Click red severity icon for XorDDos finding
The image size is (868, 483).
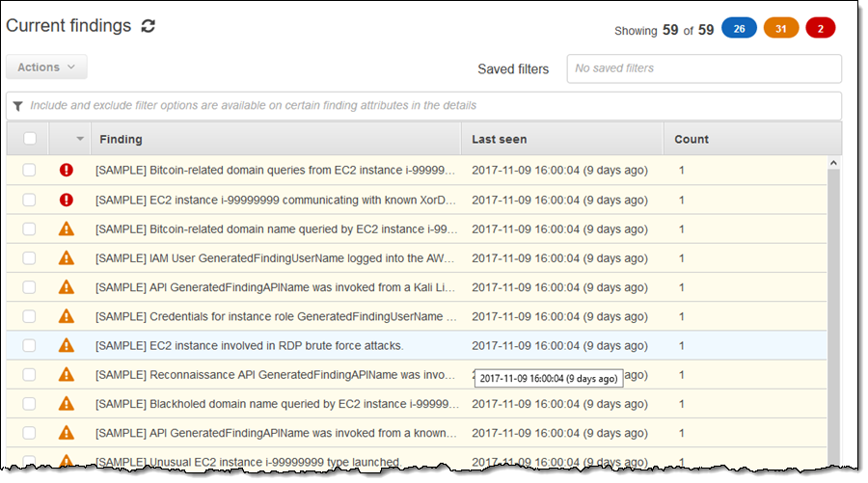tap(66, 200)
